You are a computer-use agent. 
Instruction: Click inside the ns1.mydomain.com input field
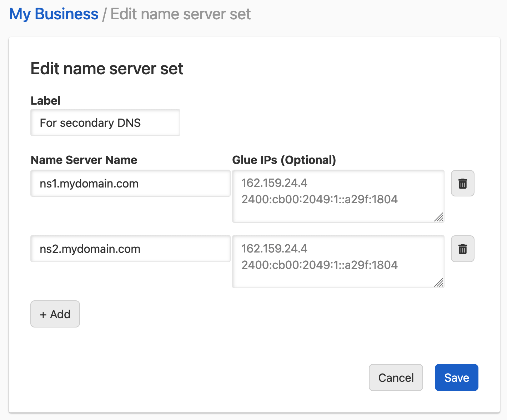[130, 183]
